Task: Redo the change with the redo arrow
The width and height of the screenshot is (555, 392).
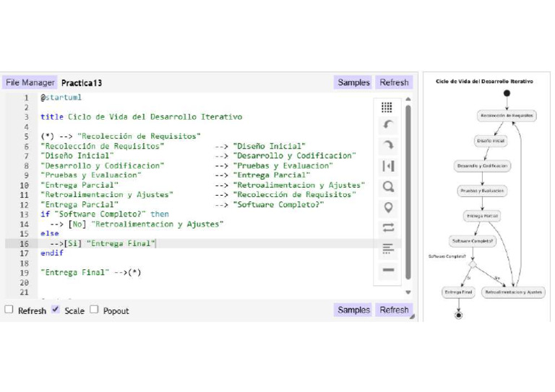Action: (388, 145)
